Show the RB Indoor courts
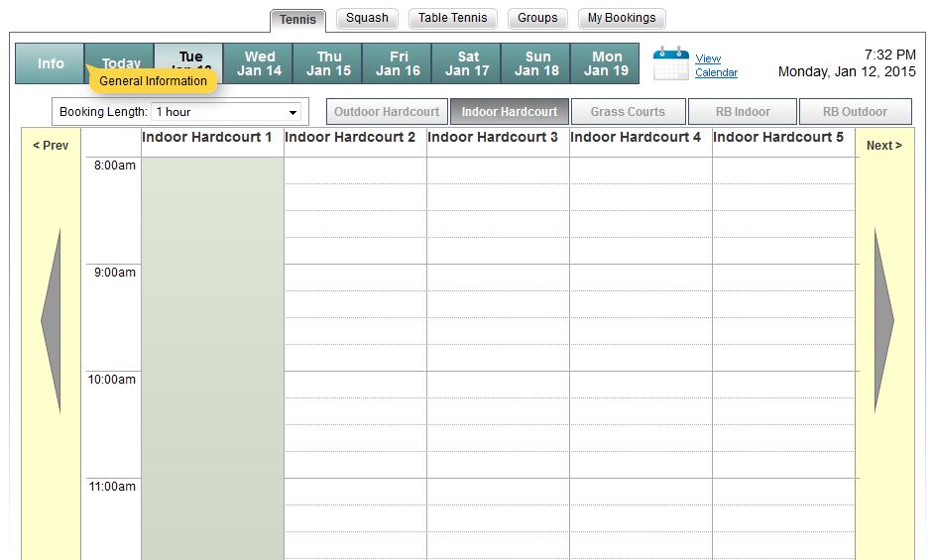Image resolution: width=935 pixels, height=560 pixels. (743, 112)
